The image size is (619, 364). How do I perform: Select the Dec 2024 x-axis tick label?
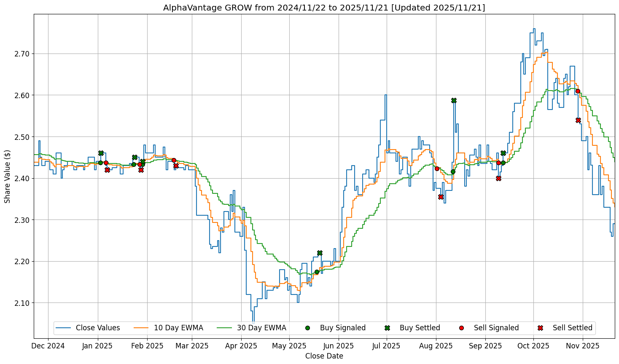pos(48,346)
